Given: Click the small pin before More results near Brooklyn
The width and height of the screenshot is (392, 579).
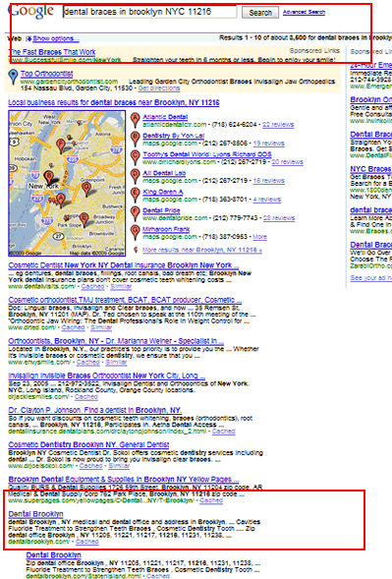Looking at the screenshot, I should point(136,250).
